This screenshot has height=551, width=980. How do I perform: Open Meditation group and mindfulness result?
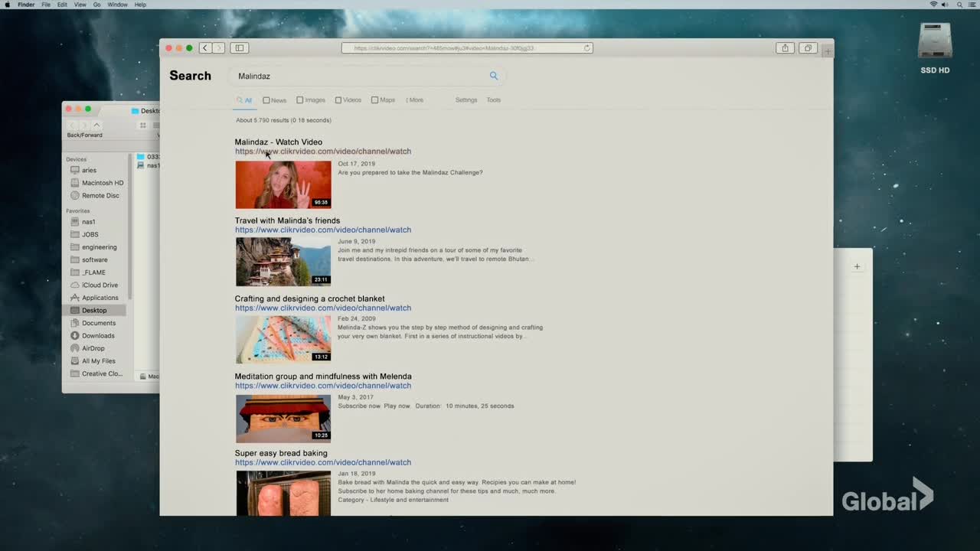(323, 377)
